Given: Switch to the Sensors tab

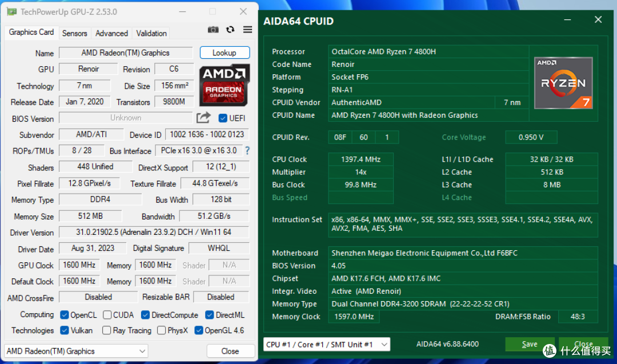Looking at the screenshot, I should (74, 34).
